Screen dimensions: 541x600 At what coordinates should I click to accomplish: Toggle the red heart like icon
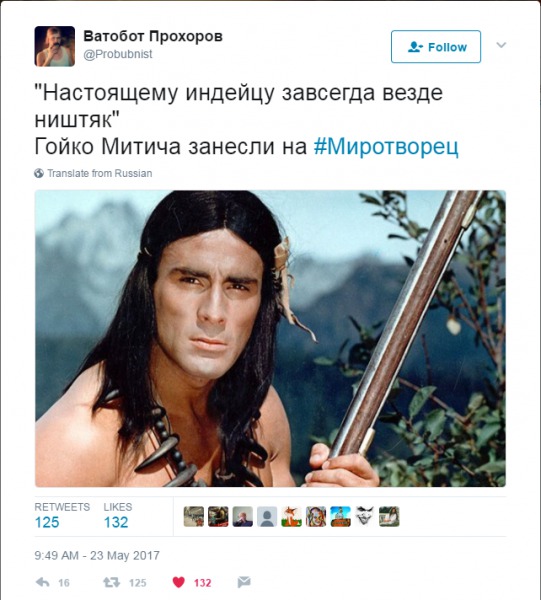click(x=179, y=582)
